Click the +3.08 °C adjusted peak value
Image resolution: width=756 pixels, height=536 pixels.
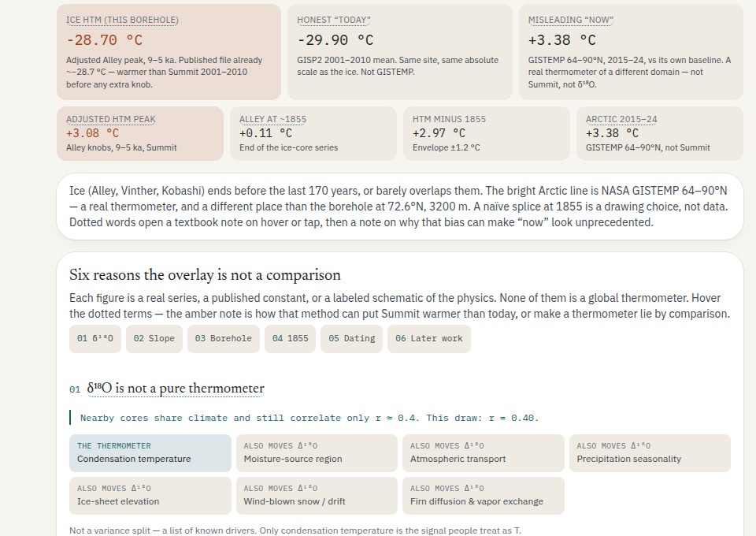[x=92, y=133]
